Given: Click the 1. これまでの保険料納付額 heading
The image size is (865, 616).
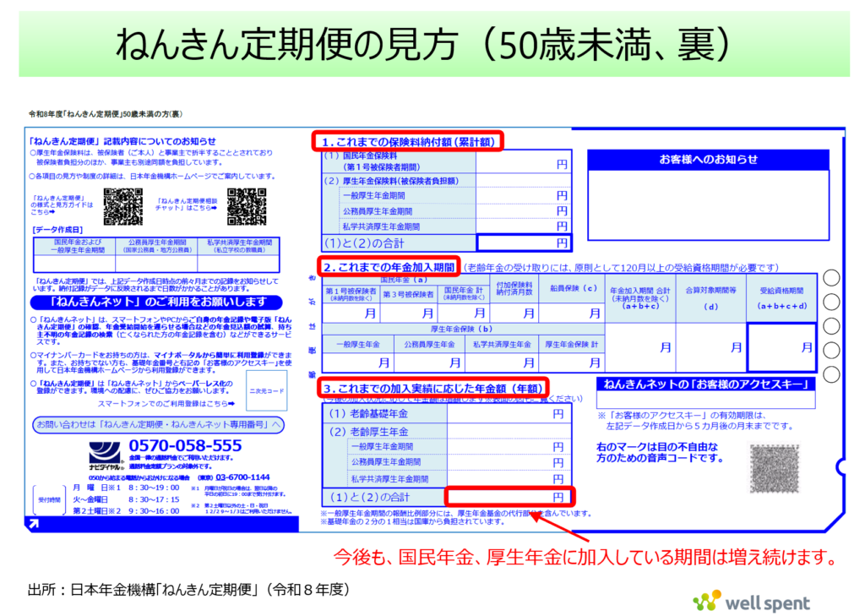Looking at the screenshot, I should [408, 141].
